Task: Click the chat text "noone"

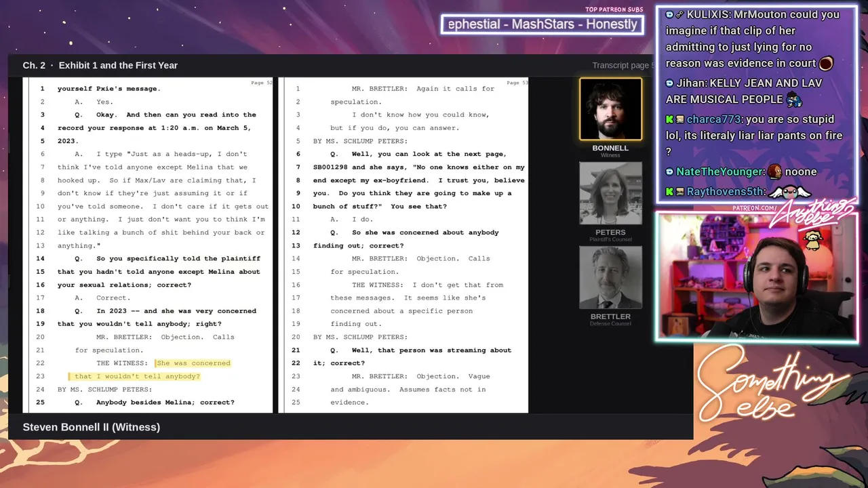Action: click(801, 172)
